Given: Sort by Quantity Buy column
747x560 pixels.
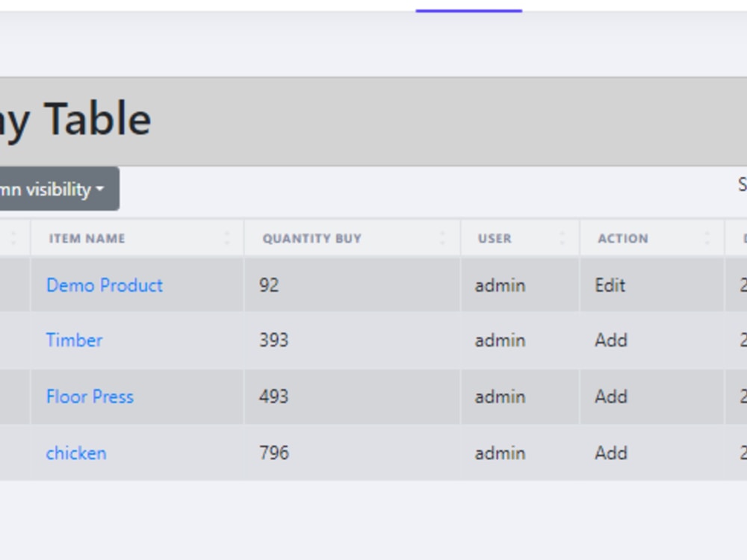Looking at the screenshot, I should coord(352,238).
